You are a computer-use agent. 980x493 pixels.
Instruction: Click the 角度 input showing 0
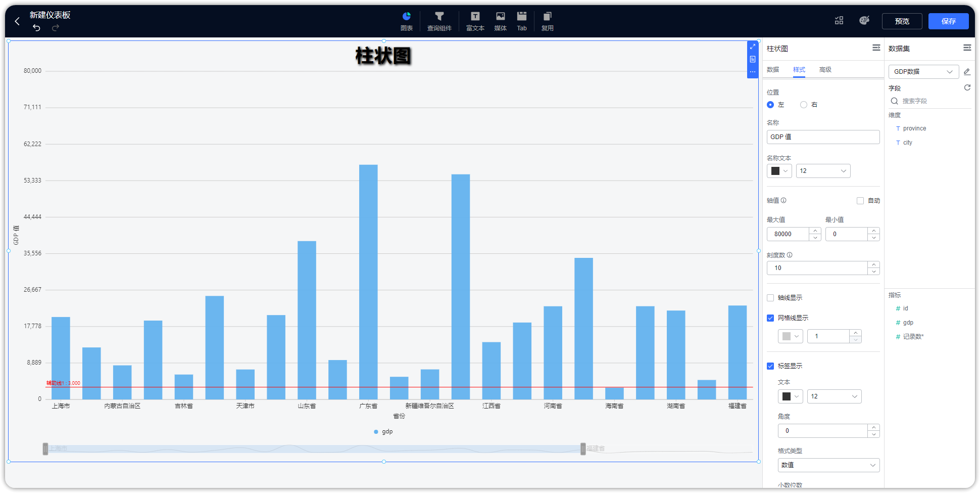(x=823, y=431)
